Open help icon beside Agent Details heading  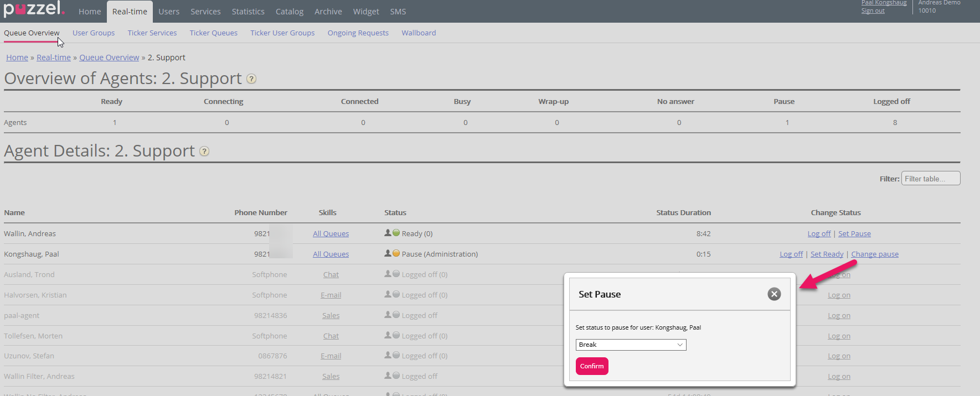click(204, 152)
